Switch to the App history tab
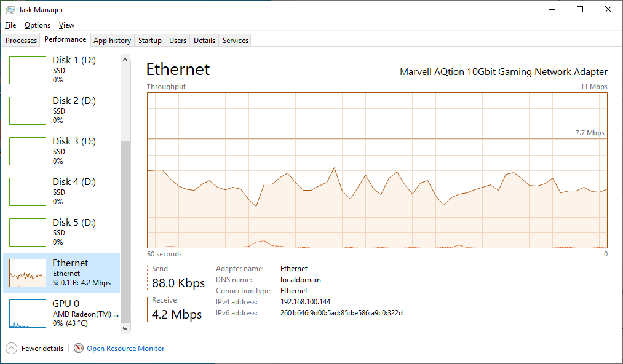Viewport: 623px width, 364px height. [112, 41]
